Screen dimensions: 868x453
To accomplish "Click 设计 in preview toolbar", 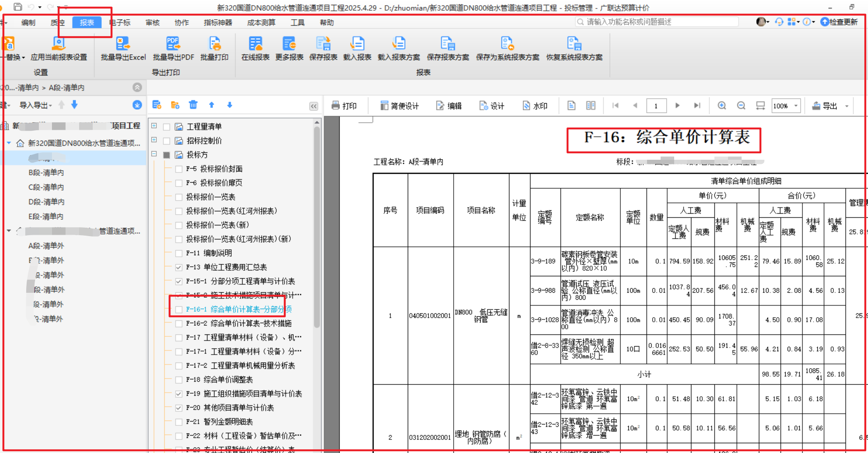I will coord(492,106).
